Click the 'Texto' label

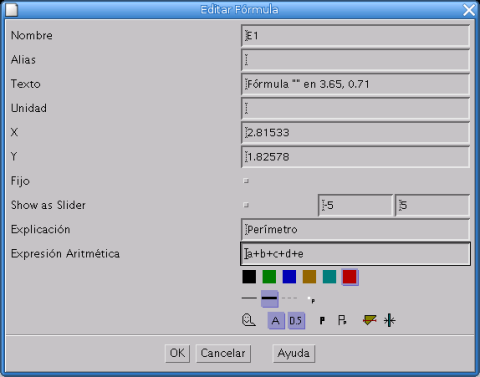coord(26,84)
